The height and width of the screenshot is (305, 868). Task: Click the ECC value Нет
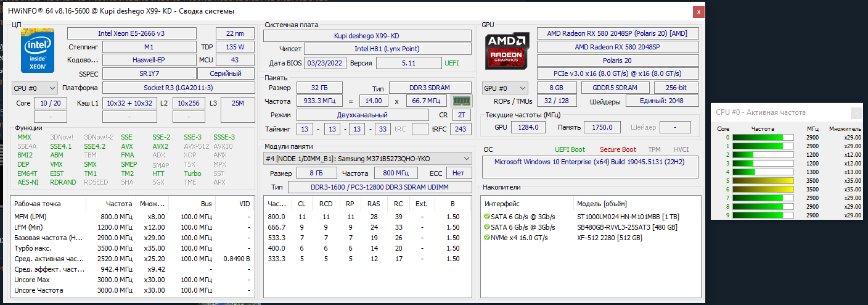tap(459, 173)
